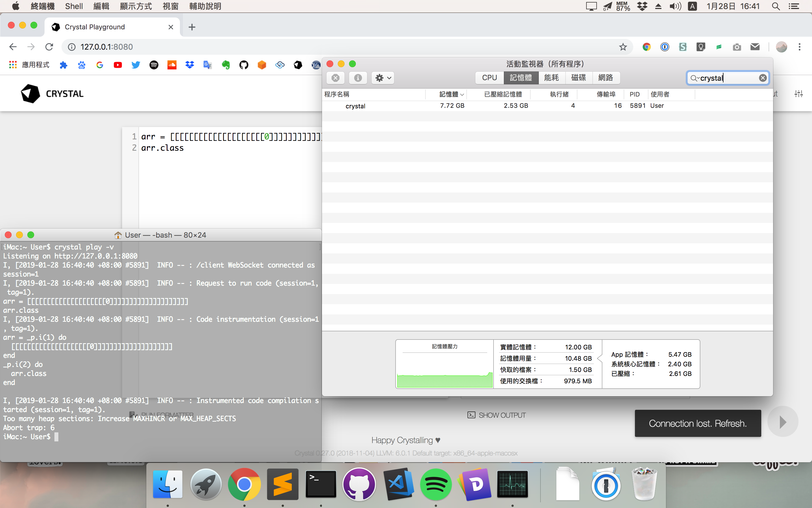
Task: Open Sublime Text from the Dock
Action: coord(283,484)
